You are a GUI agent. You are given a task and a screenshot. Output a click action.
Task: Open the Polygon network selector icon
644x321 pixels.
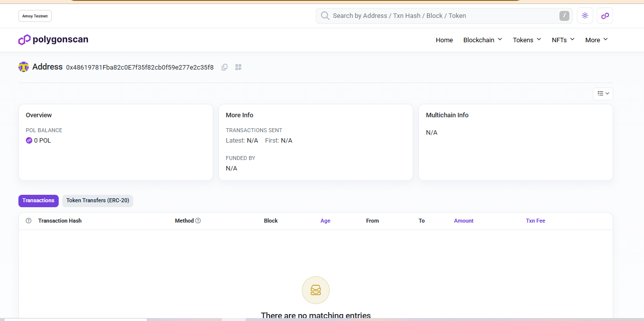[x=605, y=16]
